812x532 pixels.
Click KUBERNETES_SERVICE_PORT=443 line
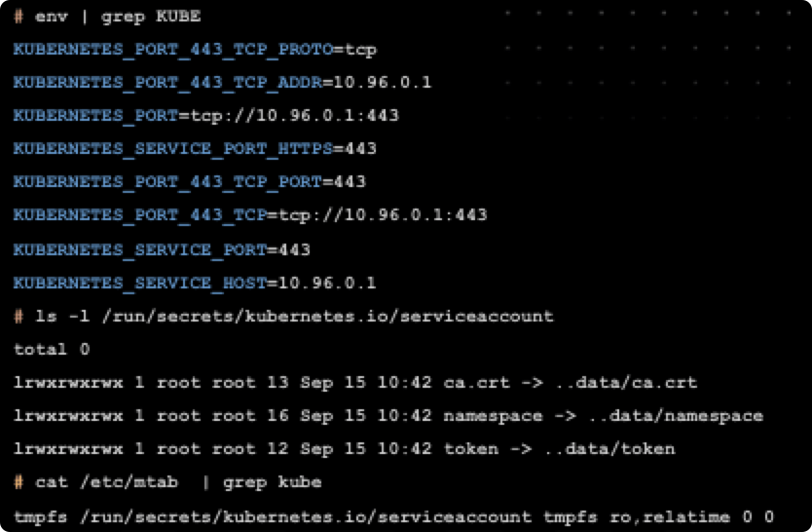coord(162,249)
